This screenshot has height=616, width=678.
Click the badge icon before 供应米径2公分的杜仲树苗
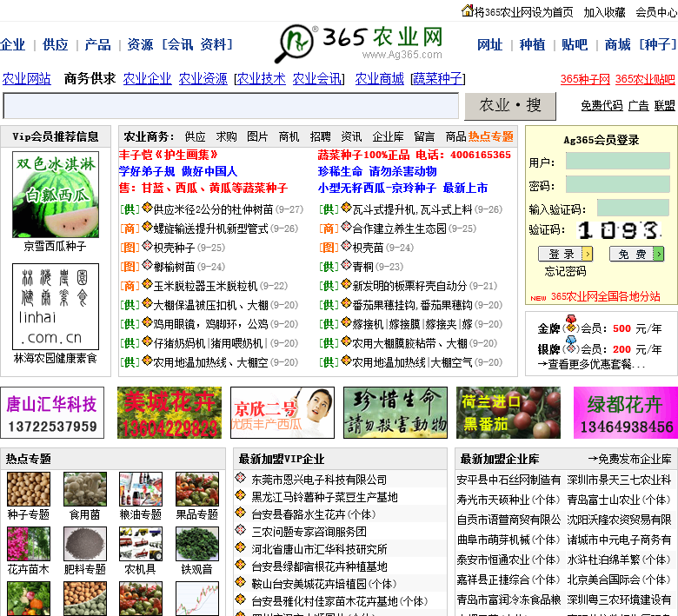point(147,208)
